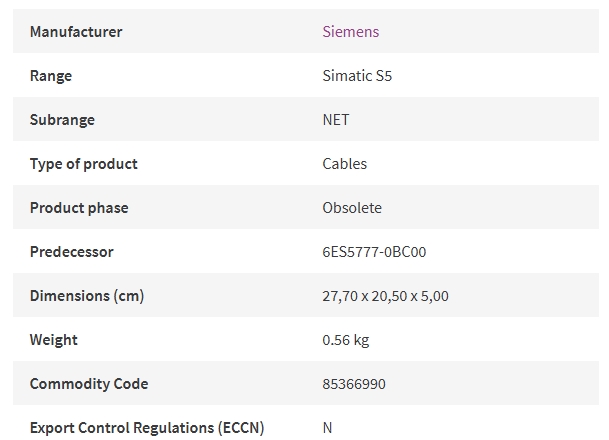This screenshot has height=440, width=609.
Task: Click the Range label
Action: (x=51, y=76)
